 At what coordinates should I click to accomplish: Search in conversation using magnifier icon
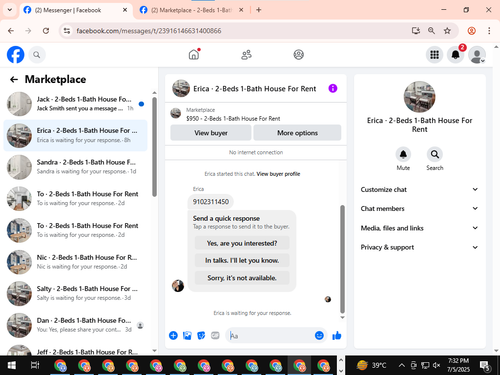click(x=435, y=154)
